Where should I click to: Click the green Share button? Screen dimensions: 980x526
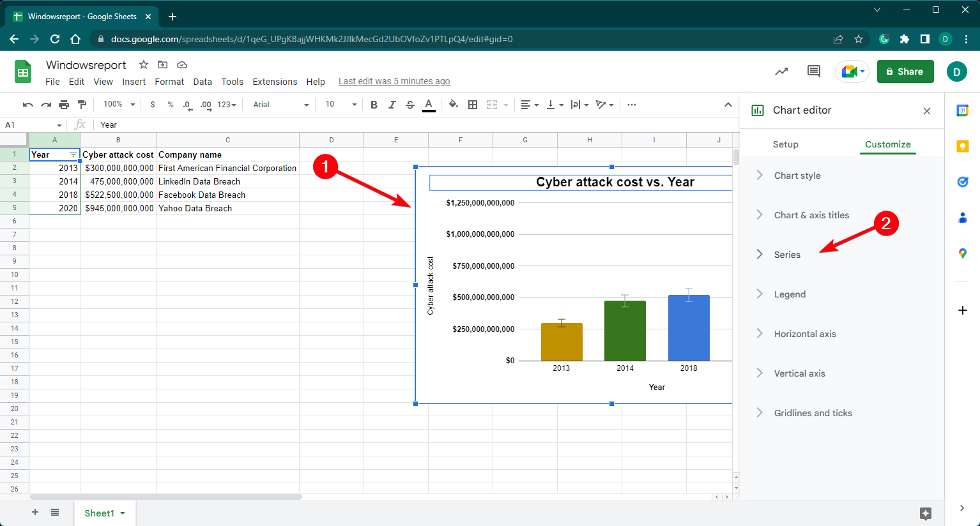tap(905, 71)
